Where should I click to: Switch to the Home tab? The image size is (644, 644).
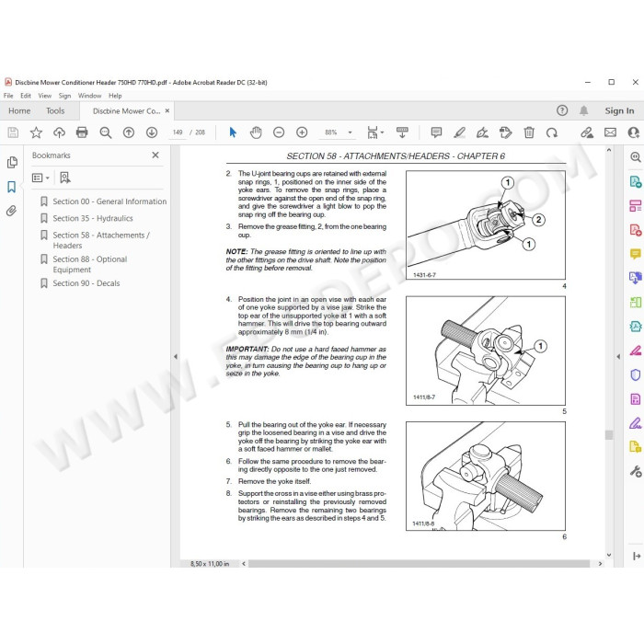[19, 111]
